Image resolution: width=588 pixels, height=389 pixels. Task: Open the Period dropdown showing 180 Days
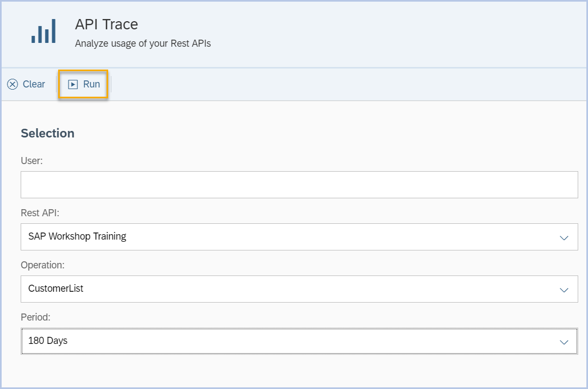click(564, 341)
